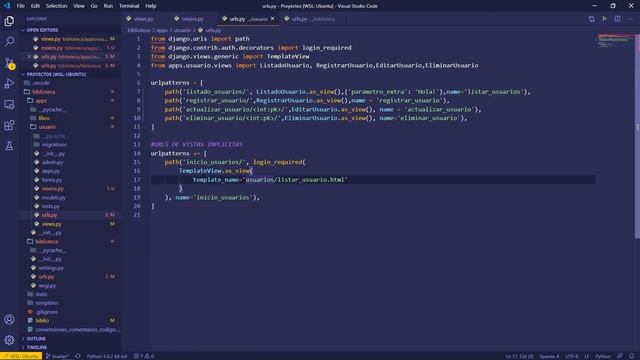Open the errors and warnings problems indicator

(x=144, y=356)
